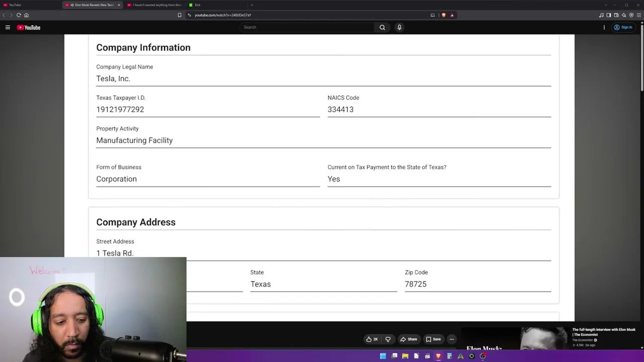Open the Economist Elon Musk interview thumbnail
The width and height of the screenshot is (644, 362).
click(x=514, y=338)
